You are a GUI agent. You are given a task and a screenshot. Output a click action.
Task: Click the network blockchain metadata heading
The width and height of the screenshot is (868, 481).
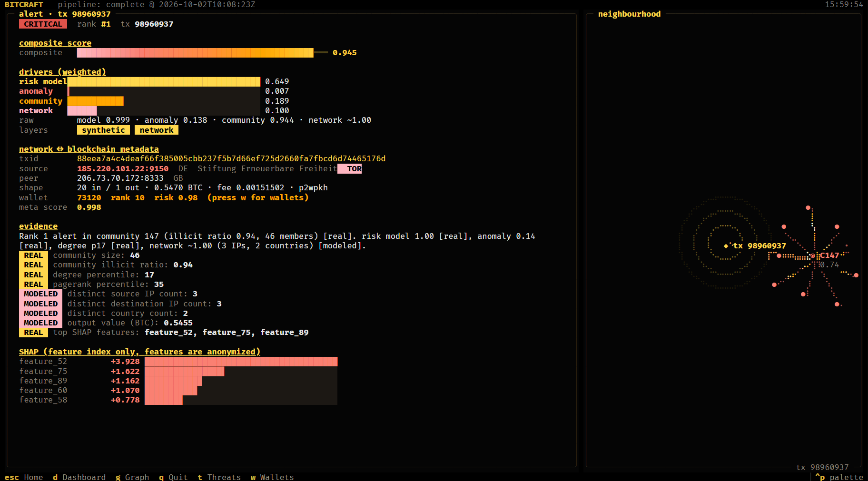[x=89, y=149]
